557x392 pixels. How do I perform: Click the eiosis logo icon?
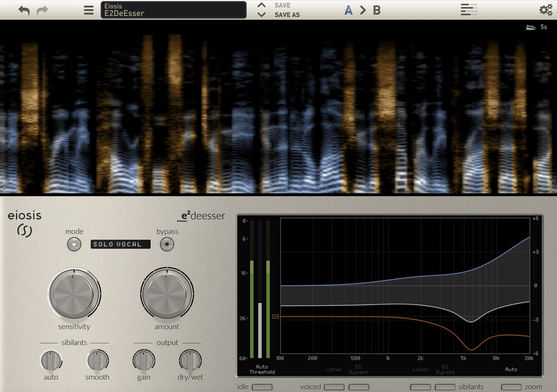(x=25, y=230)
